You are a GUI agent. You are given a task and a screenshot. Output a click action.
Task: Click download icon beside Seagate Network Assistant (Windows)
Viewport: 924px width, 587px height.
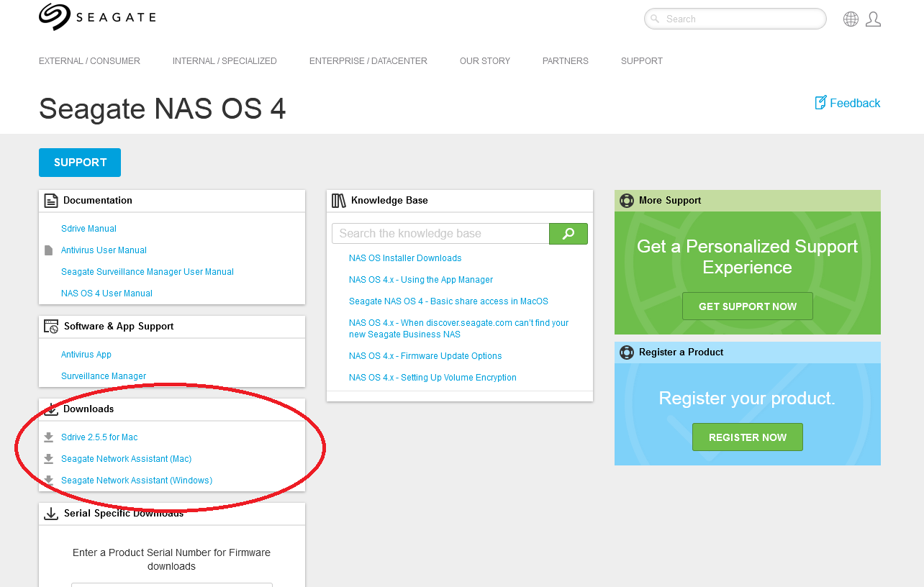point(49,481)
